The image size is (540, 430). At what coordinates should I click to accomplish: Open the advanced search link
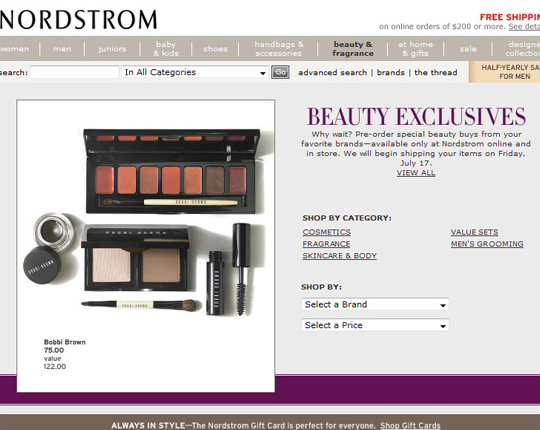pyautogui.click(x=332, y=73)
